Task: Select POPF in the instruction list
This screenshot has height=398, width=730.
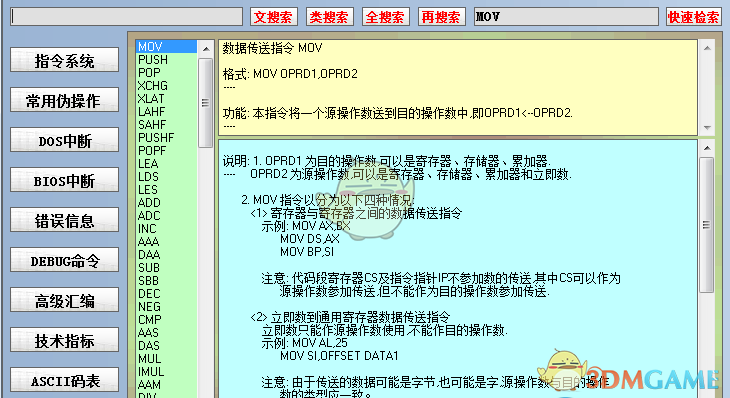Action: (166, 151)
